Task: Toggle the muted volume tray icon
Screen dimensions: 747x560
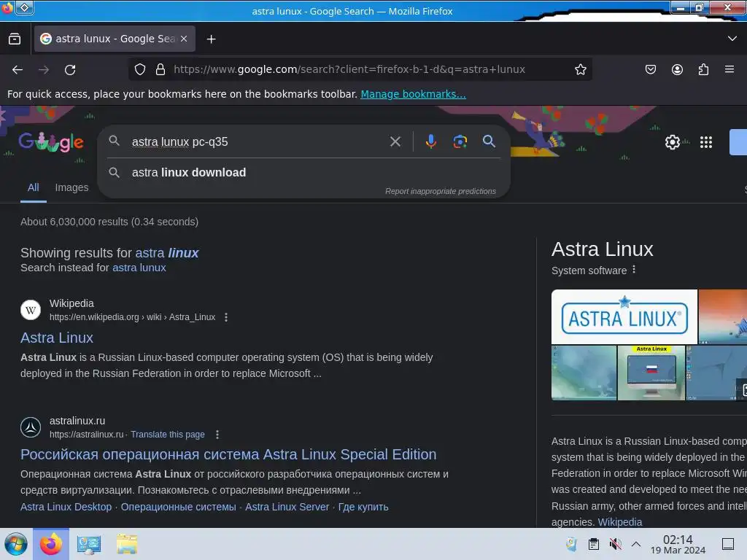Action: click(x=615, y=544)
